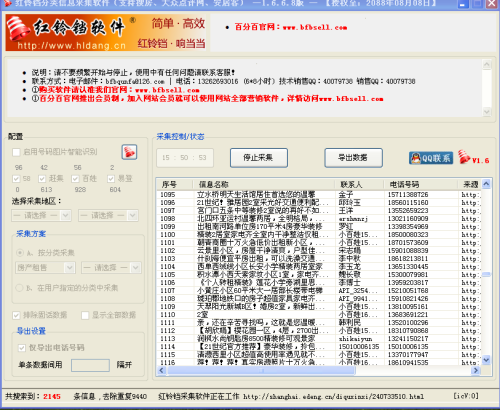Select row 1106 in results list

point(319,282)
